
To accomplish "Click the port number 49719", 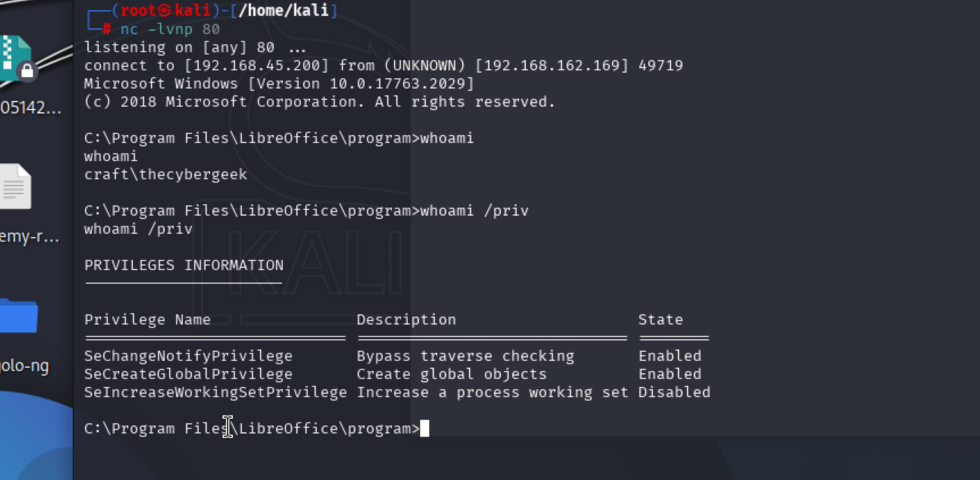I will [x=661, y=65].
